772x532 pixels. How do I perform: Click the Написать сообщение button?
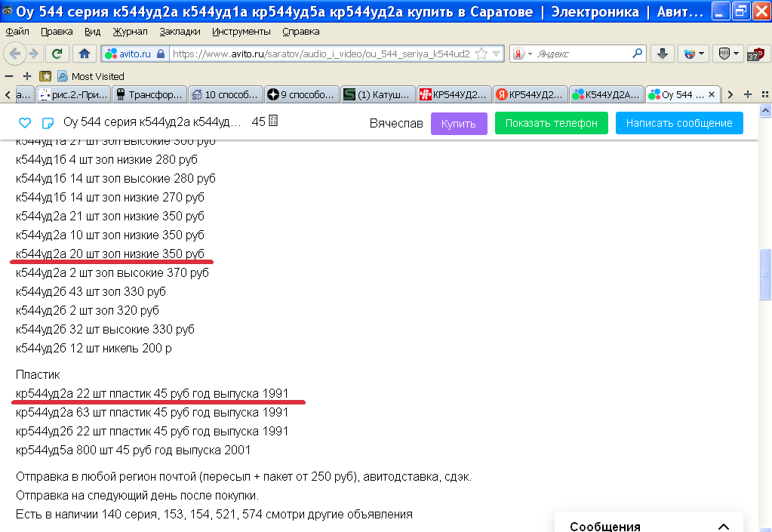679,123
